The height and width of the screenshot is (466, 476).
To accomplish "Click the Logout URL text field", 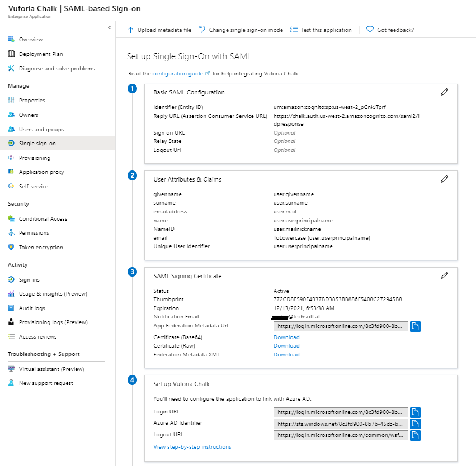I will tap(341, 435).
